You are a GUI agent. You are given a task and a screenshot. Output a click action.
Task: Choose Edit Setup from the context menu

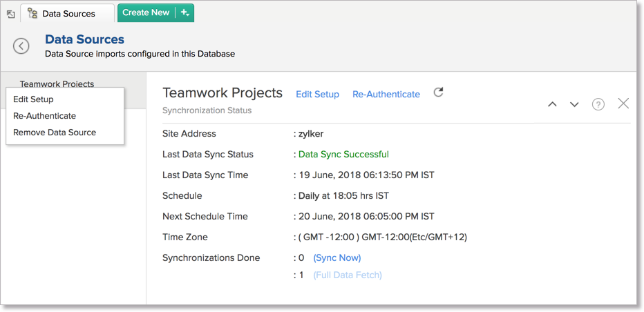click(x=33, y=99)
